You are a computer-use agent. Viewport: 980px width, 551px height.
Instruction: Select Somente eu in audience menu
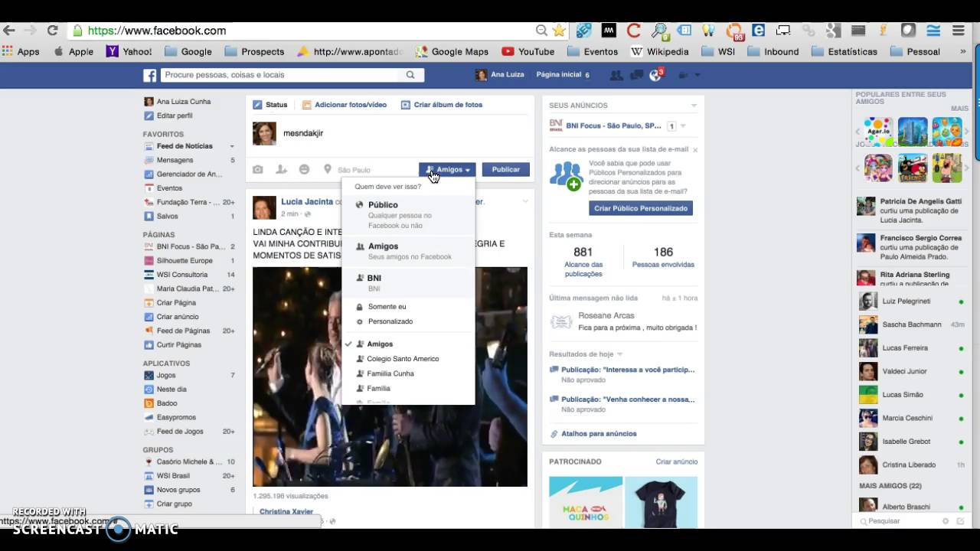408,307
